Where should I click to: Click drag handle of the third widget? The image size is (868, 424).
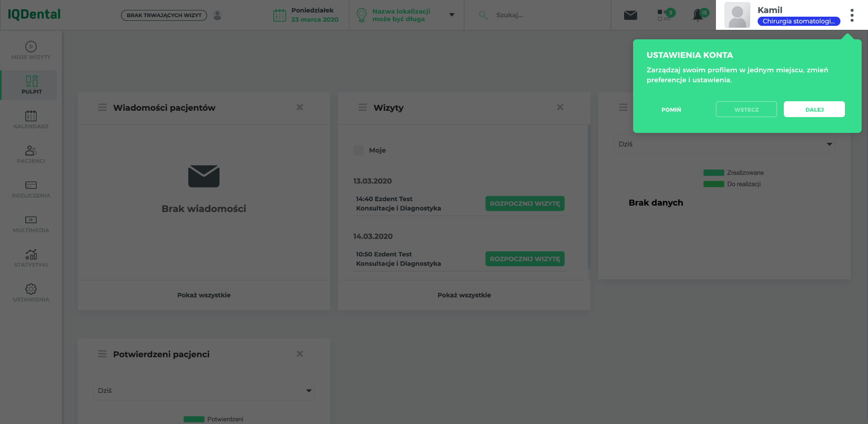(623, 108)
